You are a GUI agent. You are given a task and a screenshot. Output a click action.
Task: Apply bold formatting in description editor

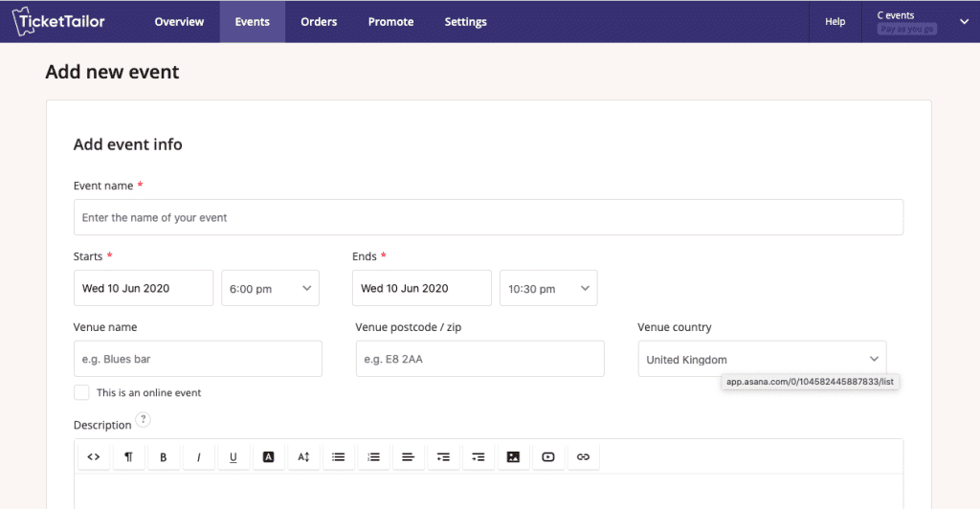point(163,457)
